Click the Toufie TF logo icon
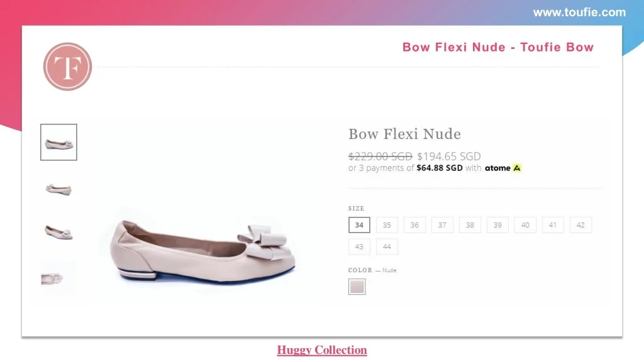Image resolution: width=644 pixels, height=362 pixels. (68, 67)
